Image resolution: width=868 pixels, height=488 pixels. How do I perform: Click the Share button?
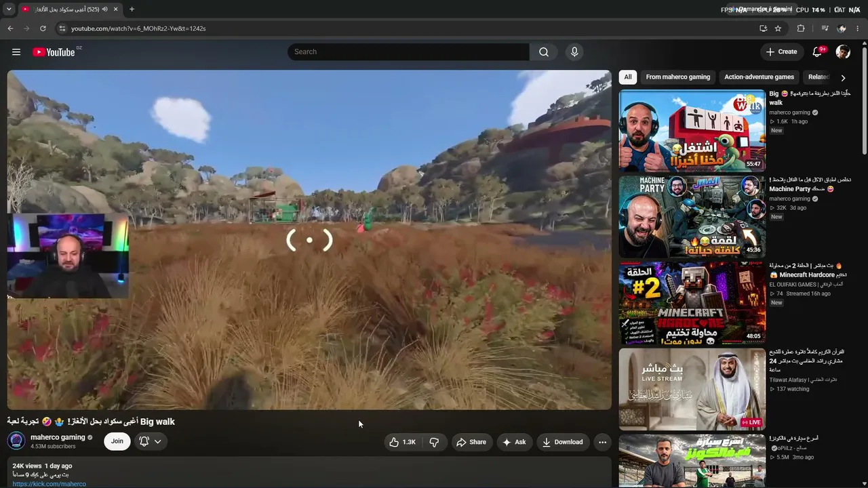pyautogui.click(x=471, y=442)
